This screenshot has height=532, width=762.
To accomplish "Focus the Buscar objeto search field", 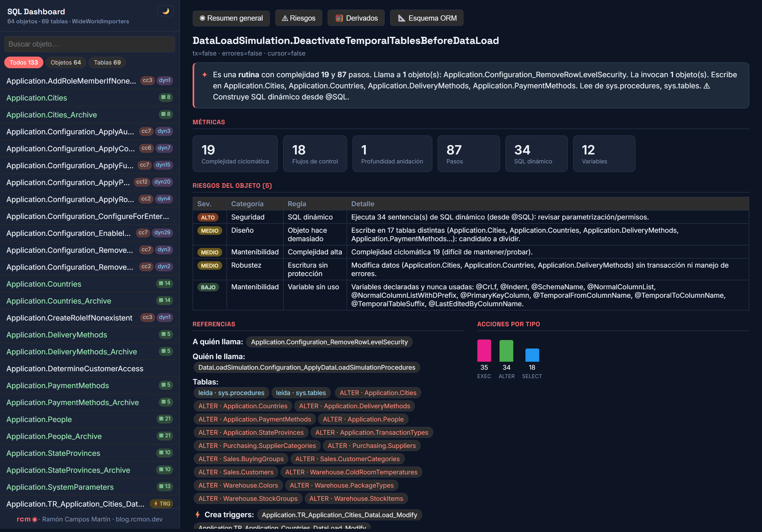I will 90,44.
